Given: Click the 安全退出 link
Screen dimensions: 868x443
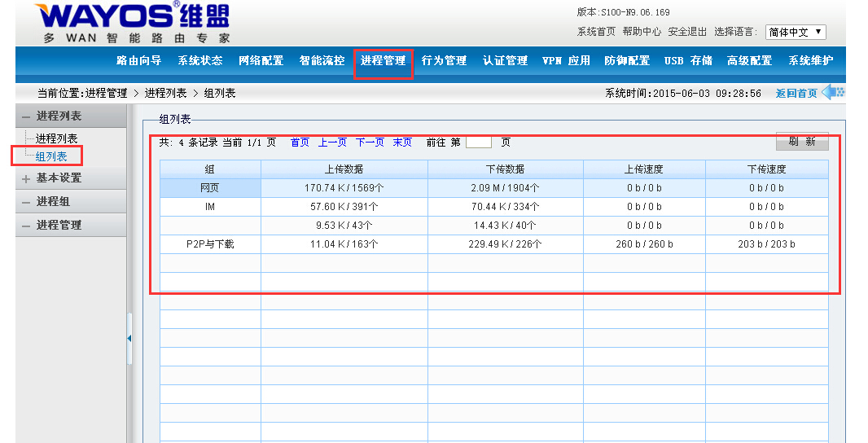Looking at the screenshot, I should [687, 32].
